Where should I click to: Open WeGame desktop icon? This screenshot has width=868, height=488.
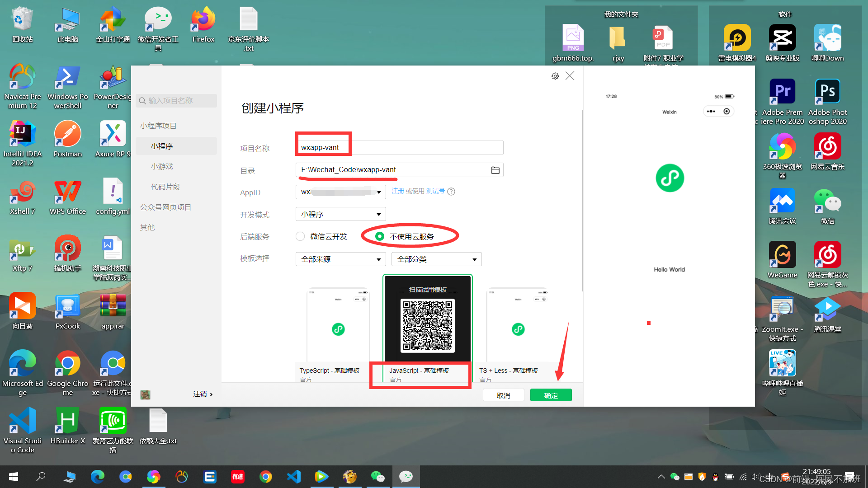click(x=783, y=260)
